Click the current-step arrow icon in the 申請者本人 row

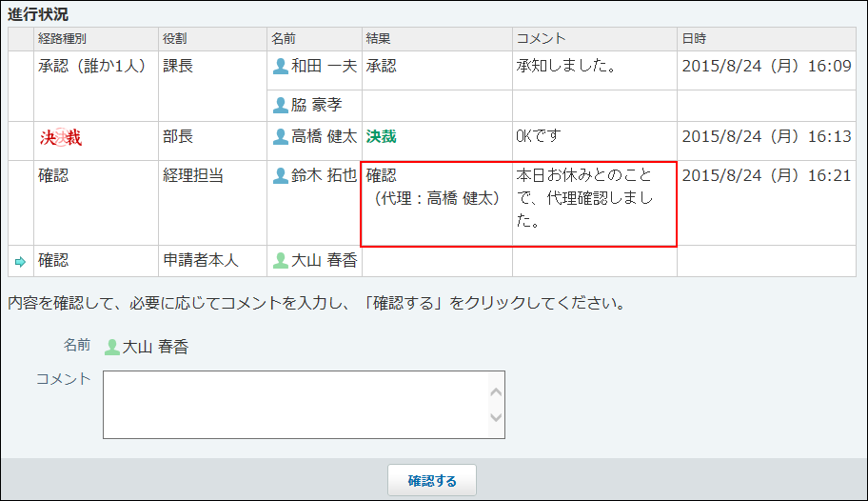[21, 262]
